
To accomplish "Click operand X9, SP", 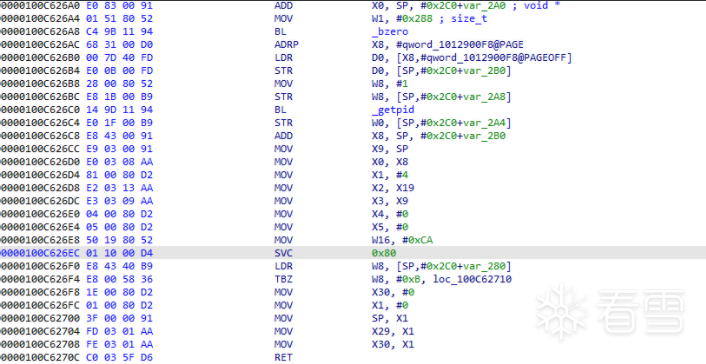I will pos(390,149).
